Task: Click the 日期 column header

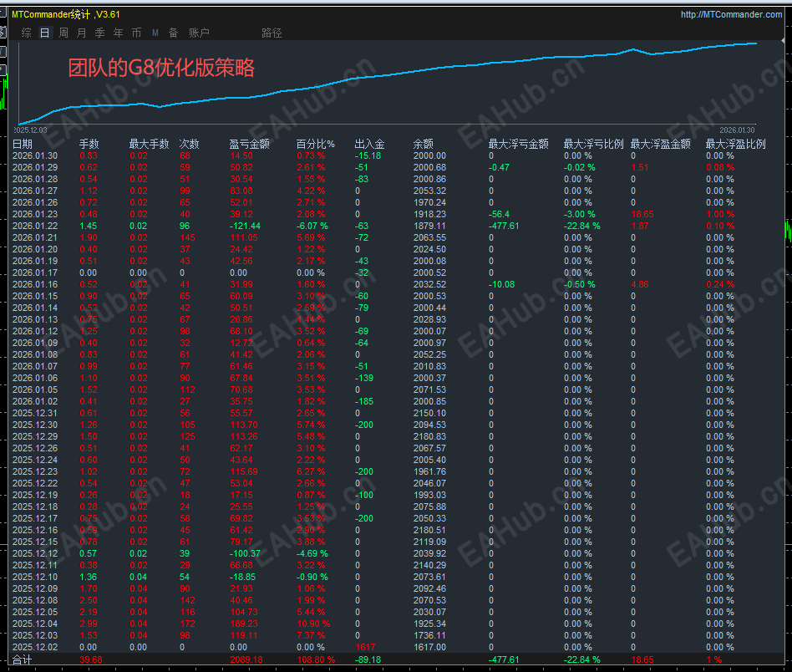Action: (x=23, y=144)
